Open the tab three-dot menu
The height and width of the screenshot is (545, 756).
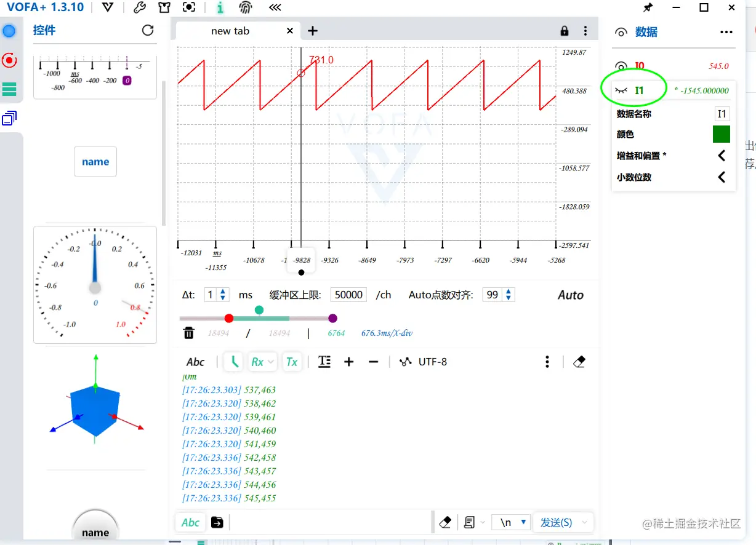(585, 31)
